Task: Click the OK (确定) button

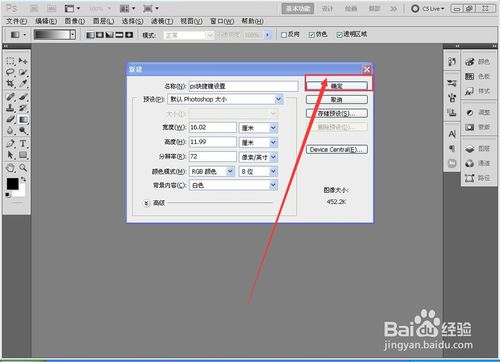Action: coord(337,86)
